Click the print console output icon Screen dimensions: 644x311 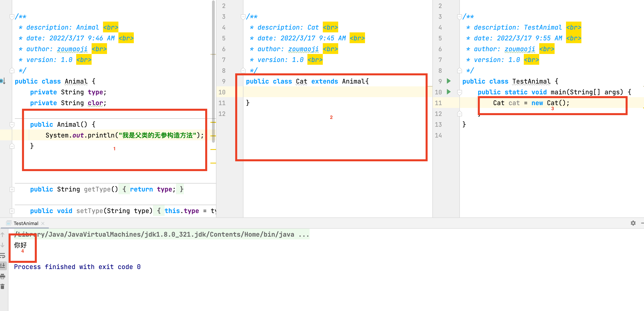click(x=3, y=276)
